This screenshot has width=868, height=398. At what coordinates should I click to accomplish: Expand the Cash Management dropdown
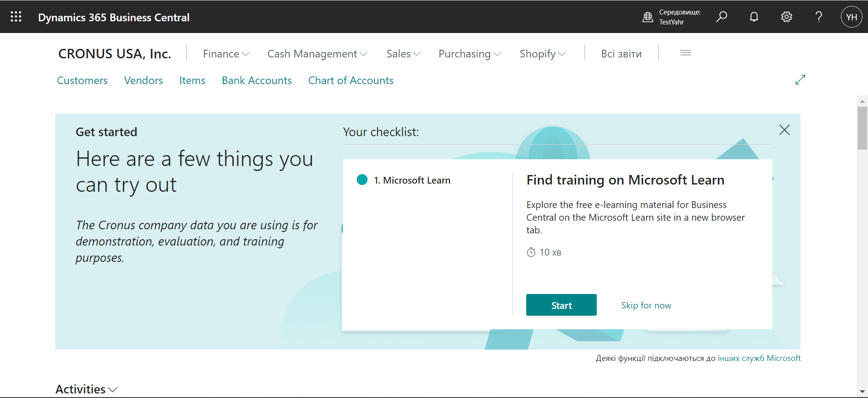pyautogui.click(x=317, y=54)
